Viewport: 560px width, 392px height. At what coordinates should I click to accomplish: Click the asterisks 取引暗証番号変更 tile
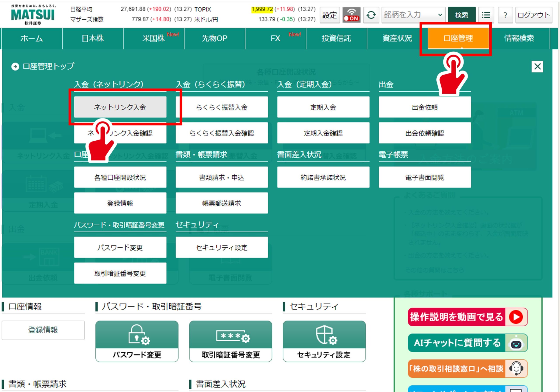tap(231, 341)
